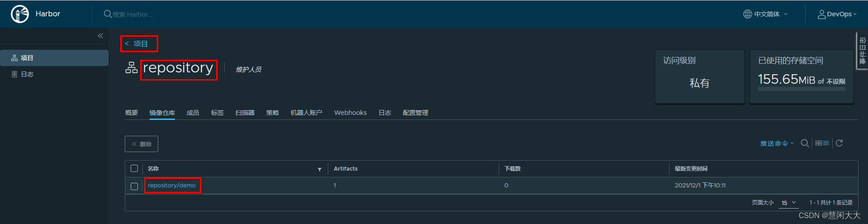
Task: Switch to the 机器人账户 tab
Action: tap(307, 113)
